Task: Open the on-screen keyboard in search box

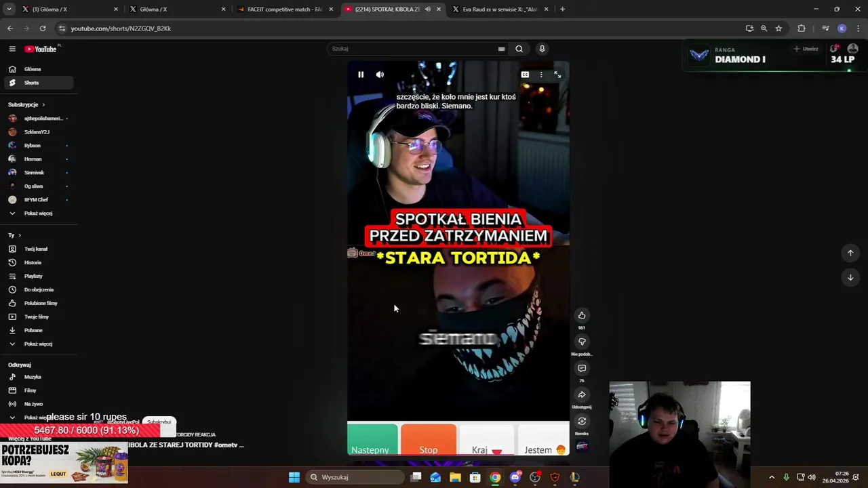Action: click(x=501, y=49)
